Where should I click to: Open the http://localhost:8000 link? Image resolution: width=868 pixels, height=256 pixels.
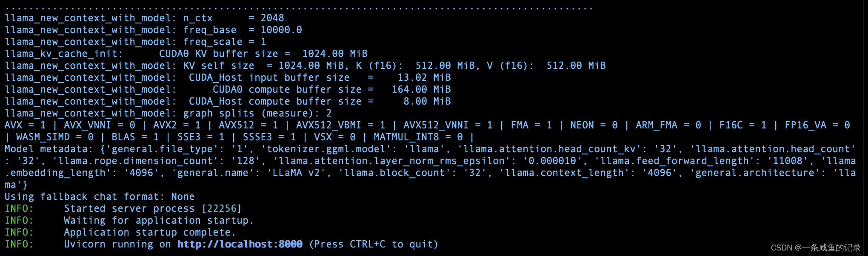coord(240,244)
